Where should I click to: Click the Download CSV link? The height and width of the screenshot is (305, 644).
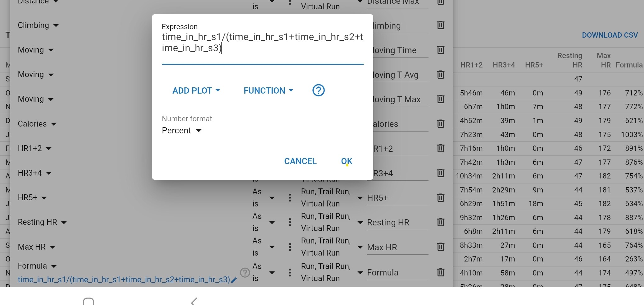610,35
